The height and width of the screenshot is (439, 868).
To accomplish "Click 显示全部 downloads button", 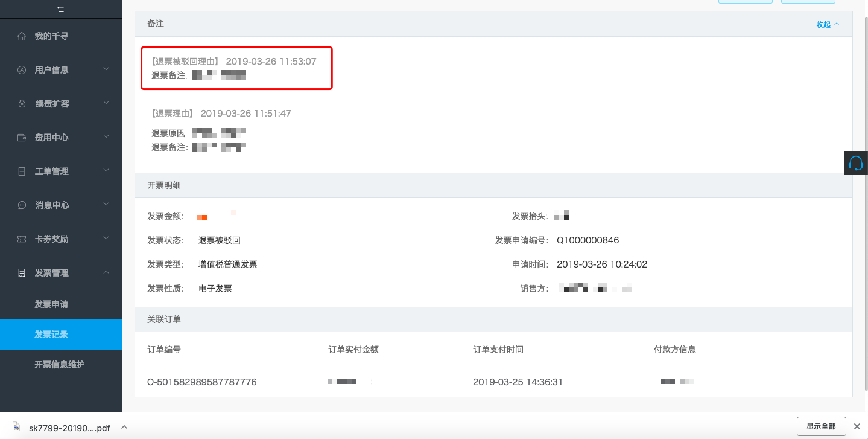I will coord(821,426).
